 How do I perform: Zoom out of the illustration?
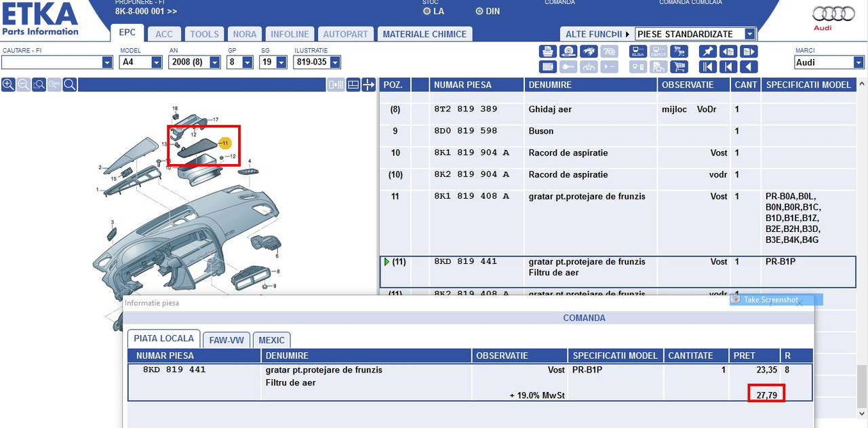coord(23,85)
